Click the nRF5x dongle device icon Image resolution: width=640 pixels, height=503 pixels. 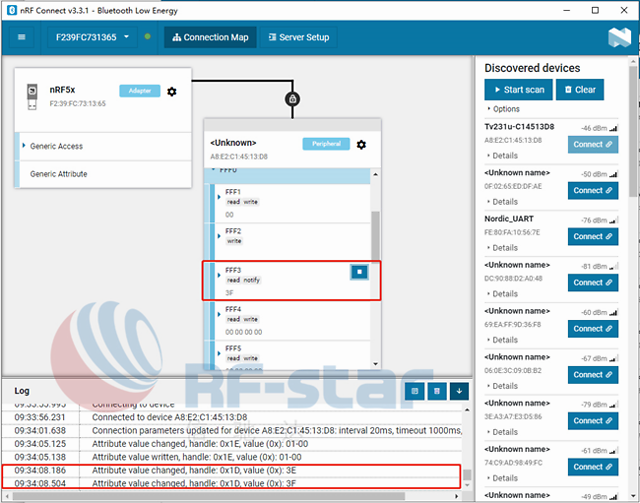[x=32, y=97]
